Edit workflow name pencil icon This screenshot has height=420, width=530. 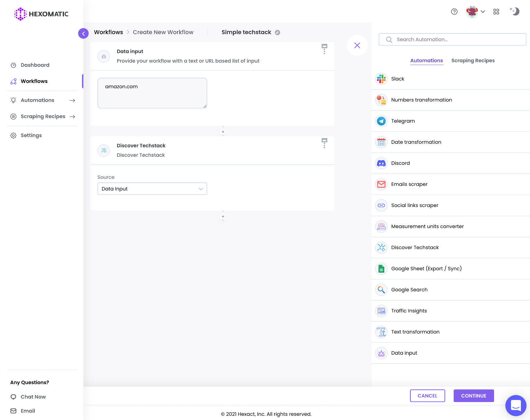click(277, 33)
